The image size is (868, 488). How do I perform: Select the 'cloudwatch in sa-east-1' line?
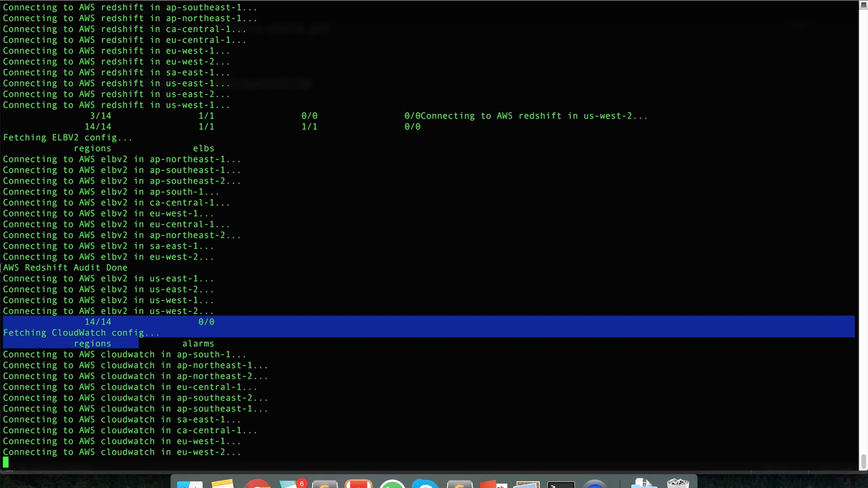coord(122,420)
